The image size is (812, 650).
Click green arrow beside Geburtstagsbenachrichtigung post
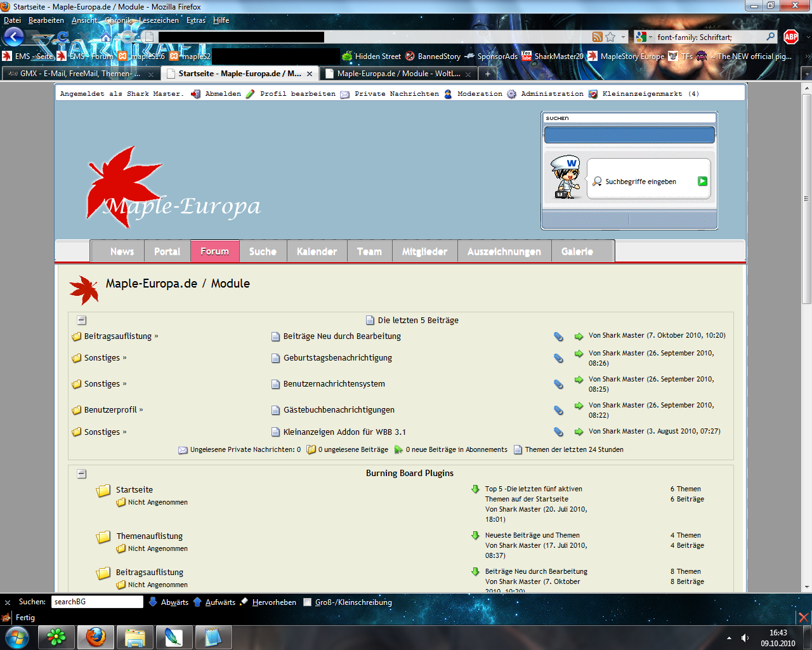pyautogui.click(x=579, y=354)
